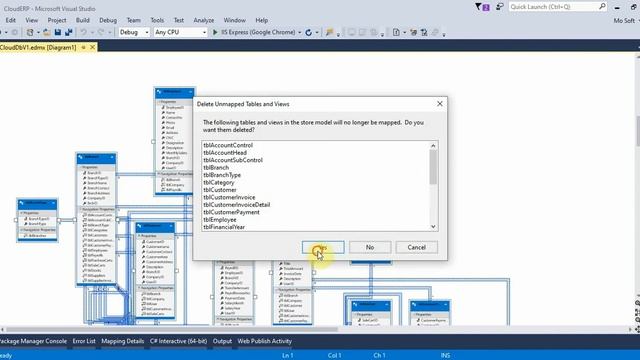The width and height of the screenshot is (640, 360).
Task: Click the Open File toolbar icon
Action: point(47,32)
